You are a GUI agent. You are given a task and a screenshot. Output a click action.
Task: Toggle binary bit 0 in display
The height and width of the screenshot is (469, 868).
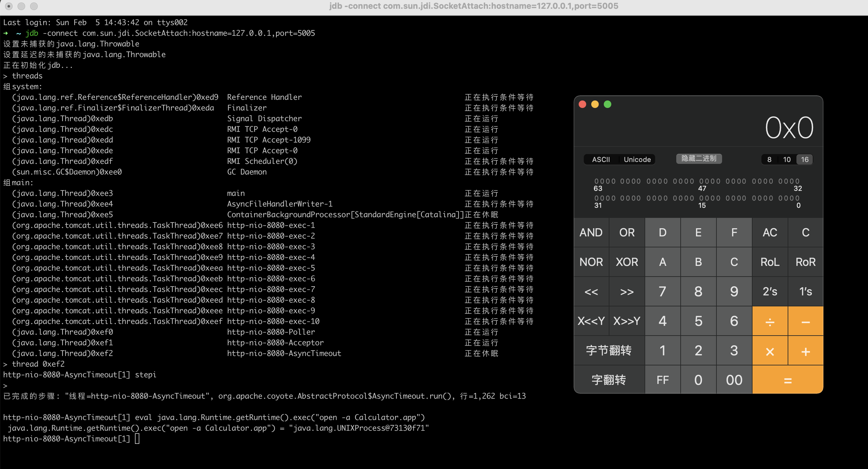click(798, 198)
